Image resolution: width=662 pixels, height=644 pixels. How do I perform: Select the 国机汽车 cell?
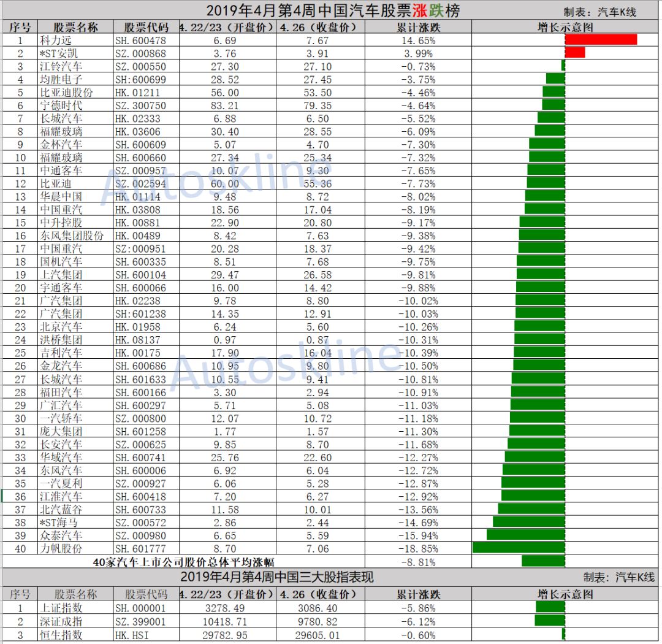coord(75,262)
